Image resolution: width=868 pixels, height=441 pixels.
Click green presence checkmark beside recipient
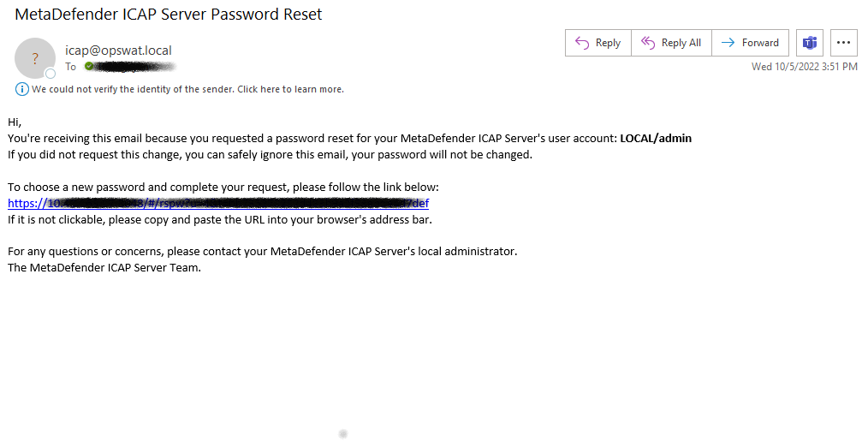(x=88, y=67)
